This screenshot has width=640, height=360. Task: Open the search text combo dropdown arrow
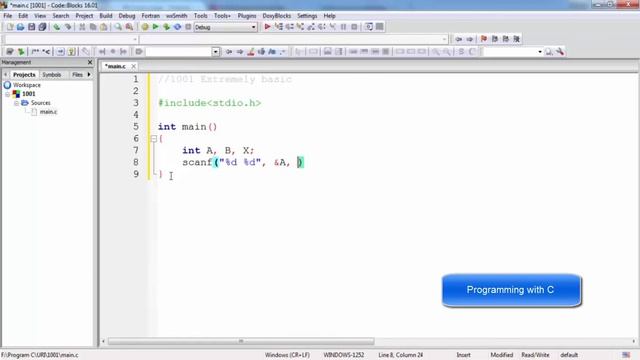216,52
